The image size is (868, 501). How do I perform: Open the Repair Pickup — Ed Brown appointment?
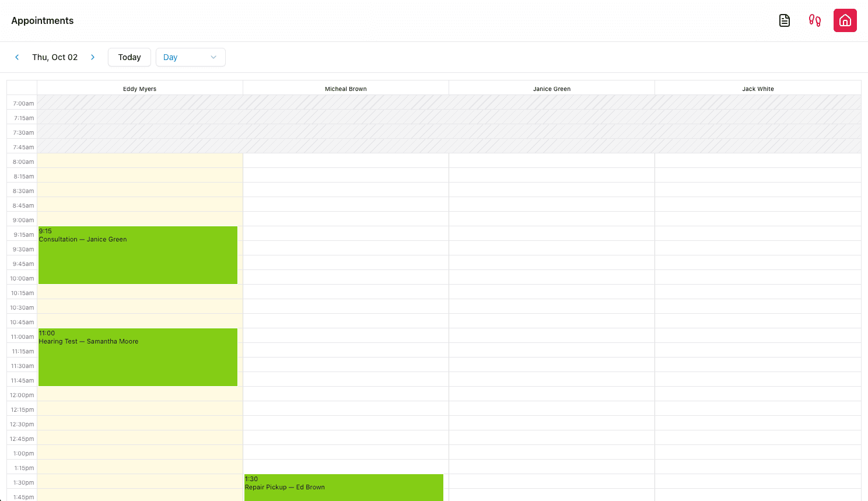(344, 488)
